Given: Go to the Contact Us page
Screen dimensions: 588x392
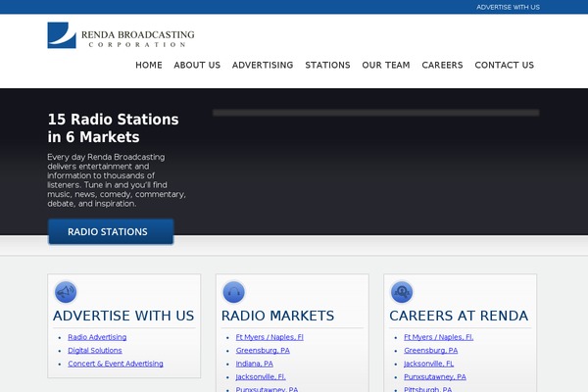Looking at the screenshot, I should [504, 65].
